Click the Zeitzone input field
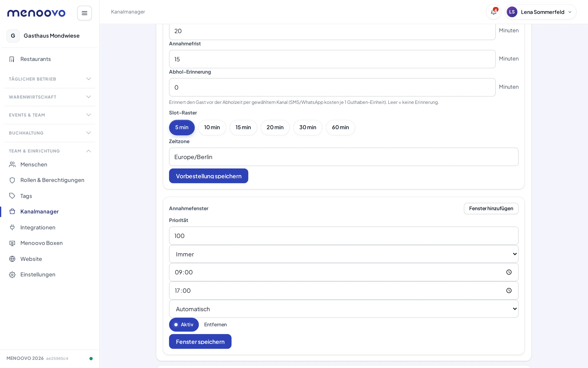The width and height of the screenshot is (588, 368). pos(344,157)
